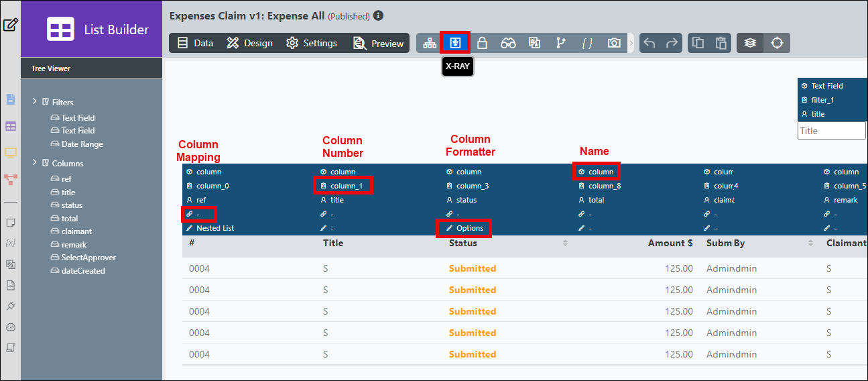Screen dimensions: 868x381
Task: Open the blue form document sidebar icon
Action: 10,99
